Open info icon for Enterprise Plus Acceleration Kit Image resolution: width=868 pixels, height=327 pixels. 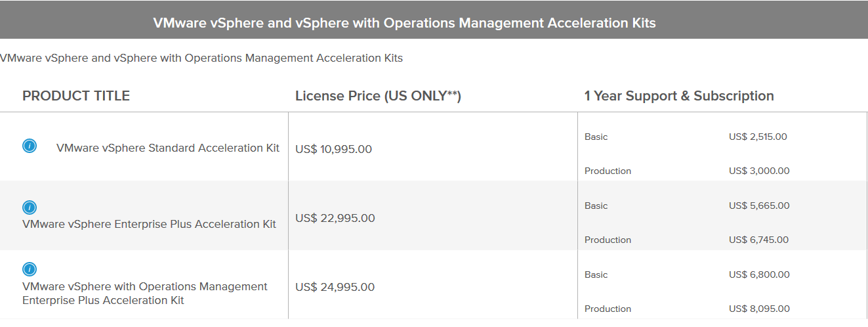30,207
